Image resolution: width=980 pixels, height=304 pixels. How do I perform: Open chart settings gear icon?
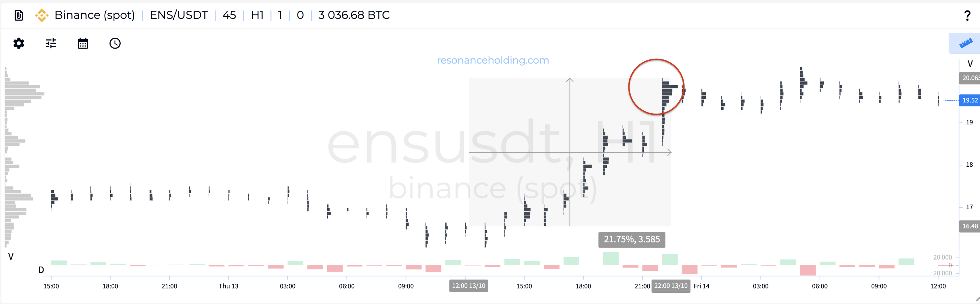18,43
